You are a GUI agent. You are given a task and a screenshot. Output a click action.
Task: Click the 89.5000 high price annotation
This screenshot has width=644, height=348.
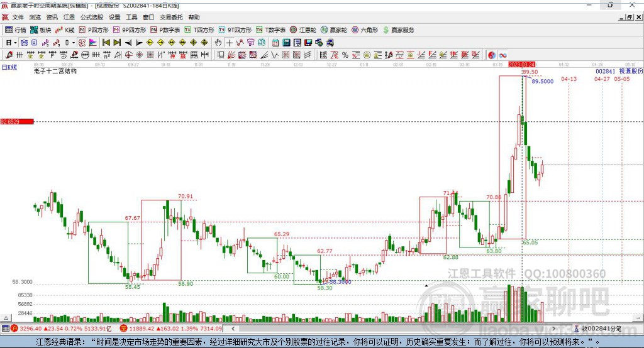coord(543,81)
